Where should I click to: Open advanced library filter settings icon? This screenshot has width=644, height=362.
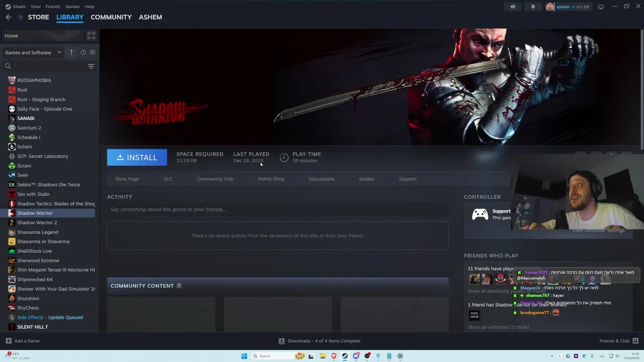point(91,66)
